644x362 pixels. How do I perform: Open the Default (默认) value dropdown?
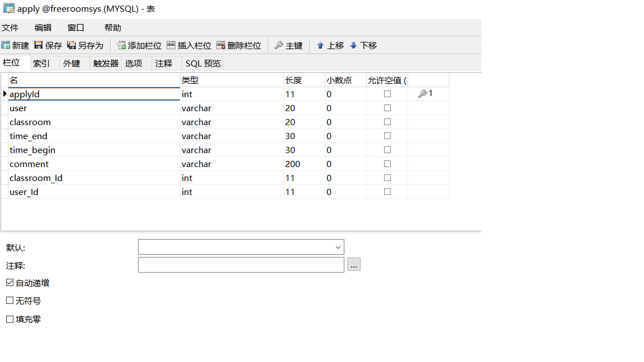[338, 247]
